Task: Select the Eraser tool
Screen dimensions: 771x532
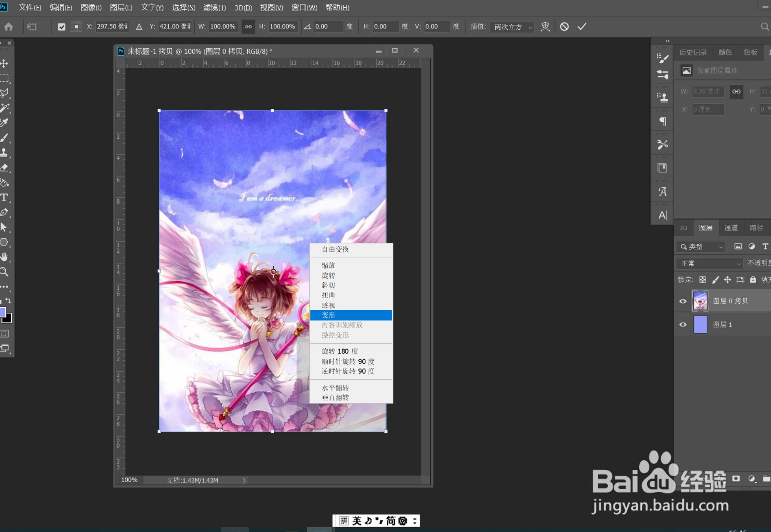Action: click(4, 168)
